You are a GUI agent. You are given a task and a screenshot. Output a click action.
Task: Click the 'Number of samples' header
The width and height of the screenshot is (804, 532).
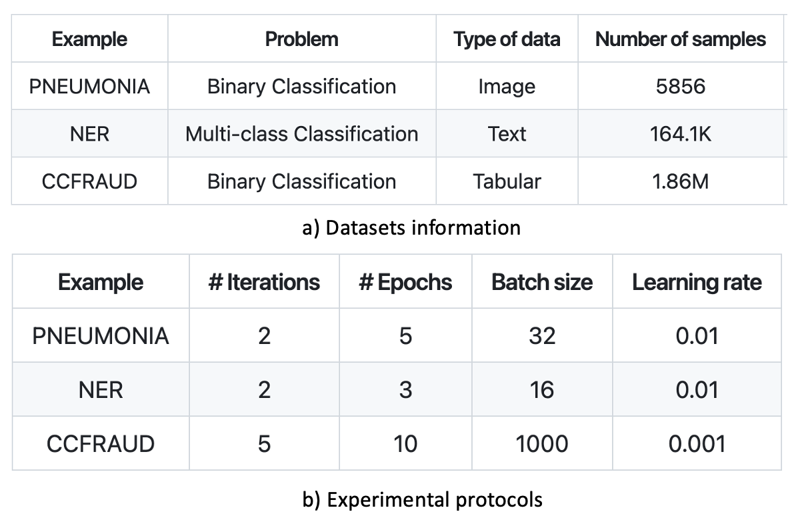click(680, 39)
